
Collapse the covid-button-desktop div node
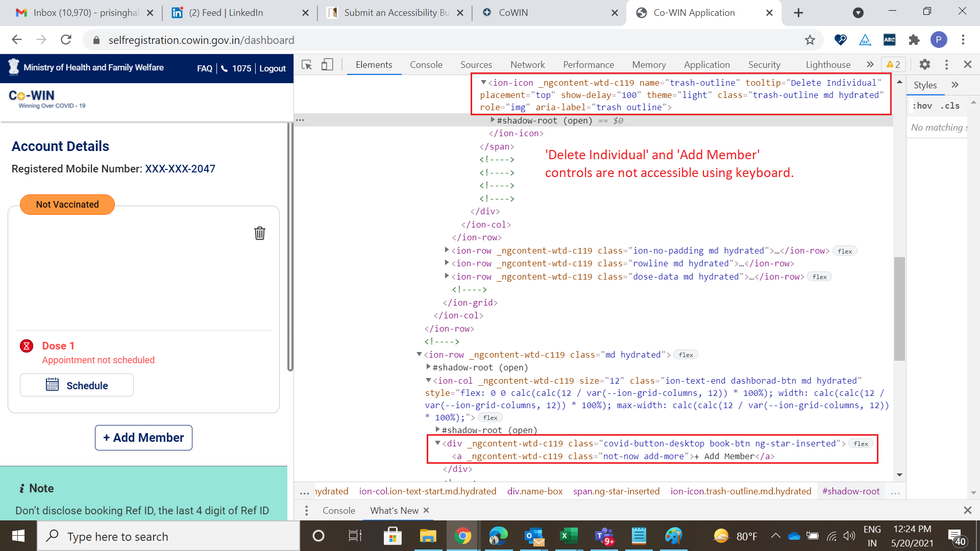437,443
